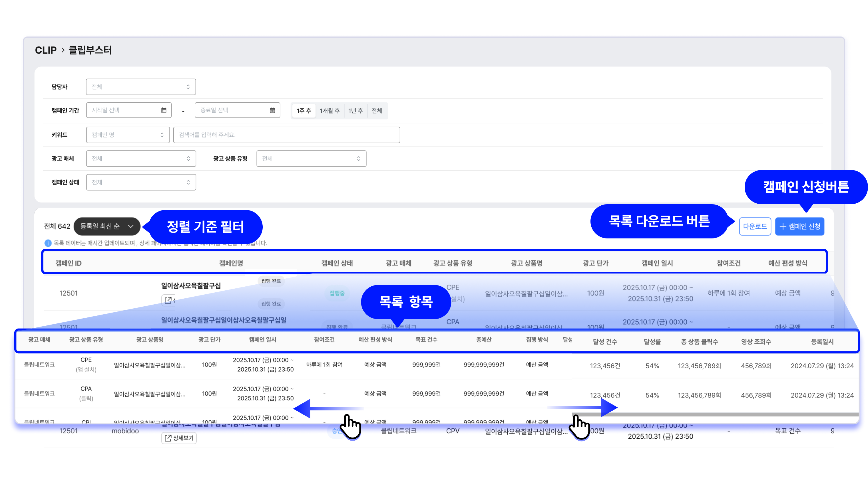Screen dimensions: 868x478
Task: Select the 1개월 후 period option
Action: point(329,110)
